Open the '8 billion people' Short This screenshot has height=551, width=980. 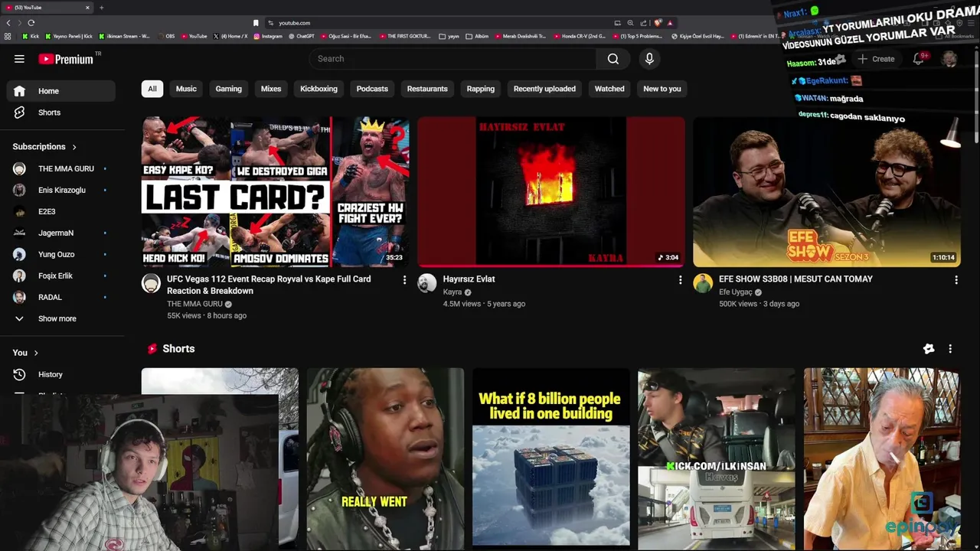click(x=551, y=459)
